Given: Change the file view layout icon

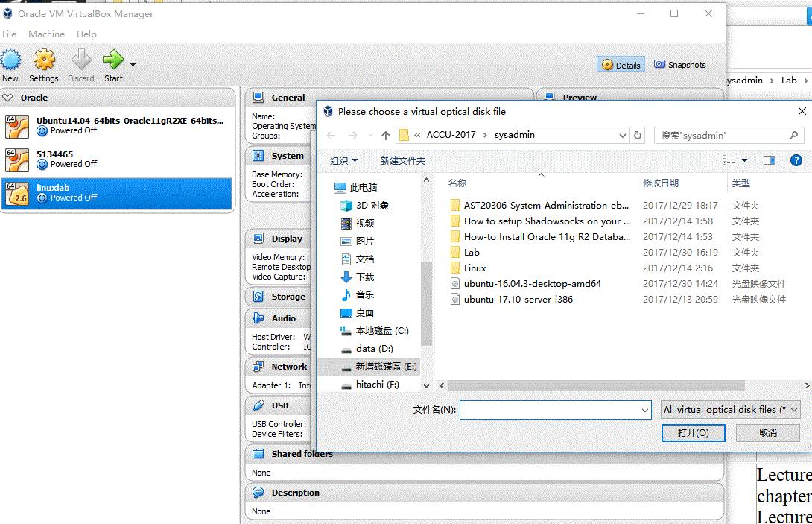Looking at the screenshot, I should pos(729,160).
